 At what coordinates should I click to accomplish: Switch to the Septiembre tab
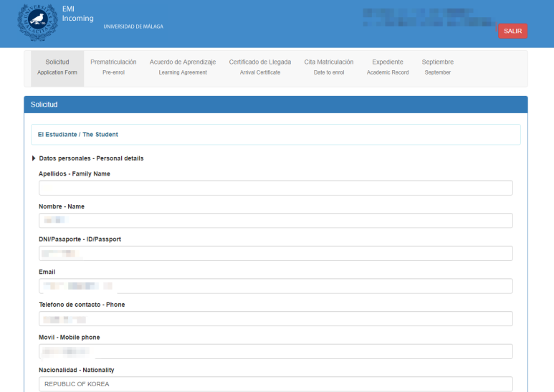pyautogui.click(x=437, y=67)
